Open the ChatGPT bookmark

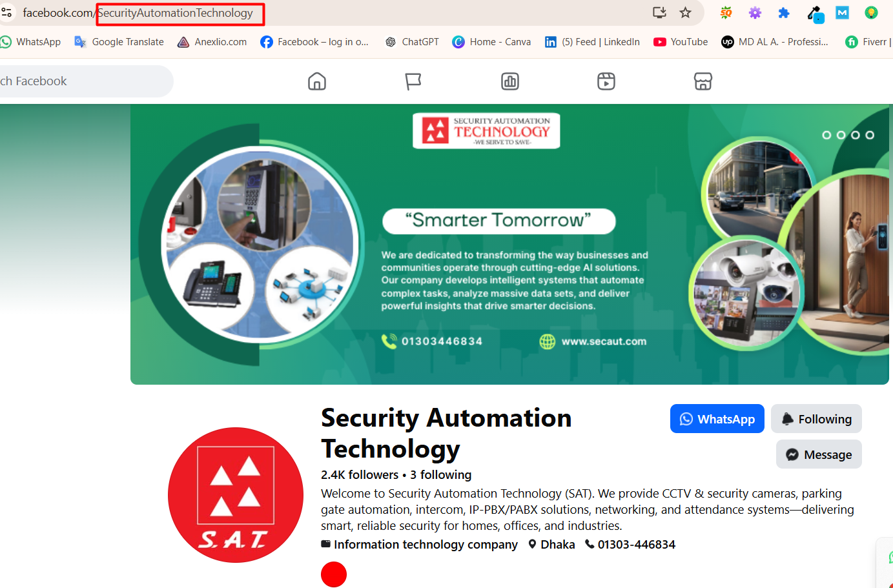[412, 42]
